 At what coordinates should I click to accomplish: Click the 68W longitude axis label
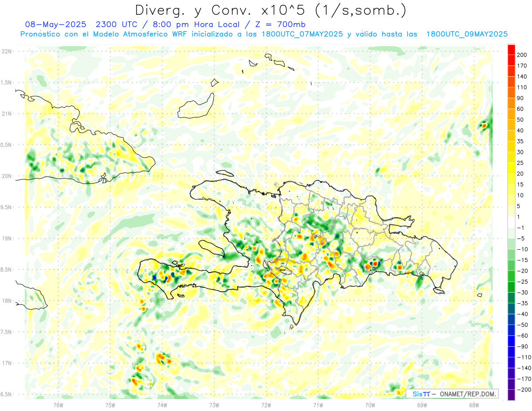tap(473, 404)
